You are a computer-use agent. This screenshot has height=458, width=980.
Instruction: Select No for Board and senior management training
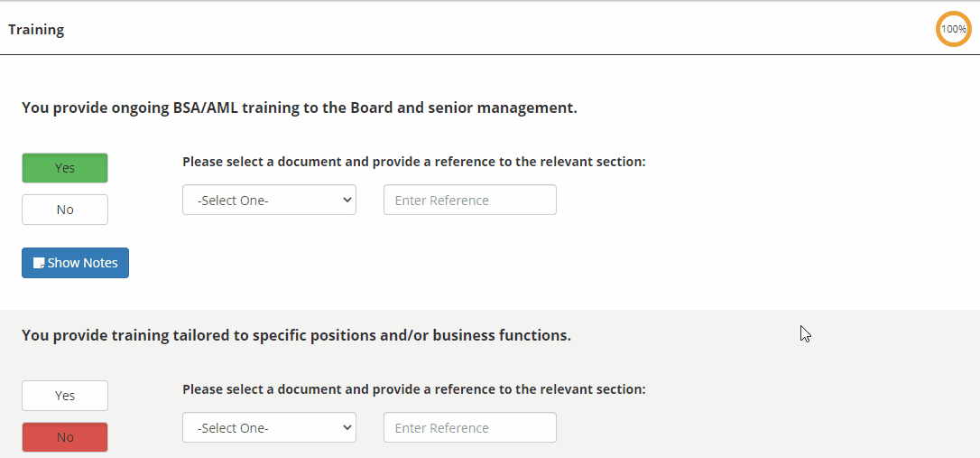point(65,210)
